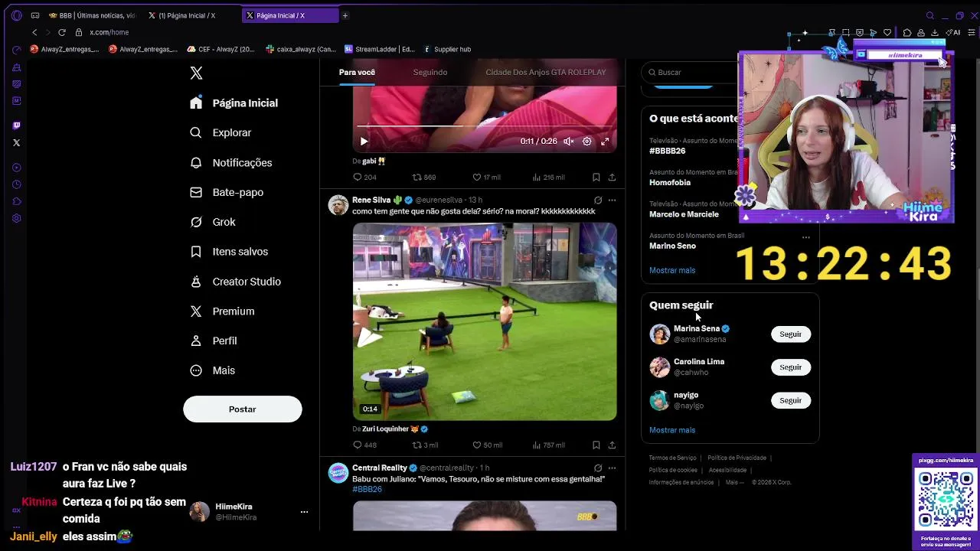The image size is (980, 551).
Task: Open Marcelo e Marciele trending topic
Action: pyautogui.click(x=684, y=214)
